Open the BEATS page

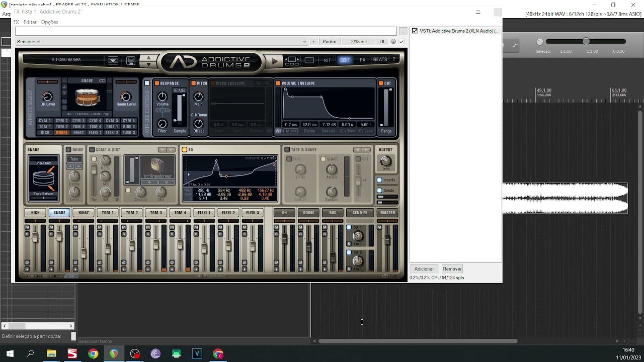[x=380, y=60]
